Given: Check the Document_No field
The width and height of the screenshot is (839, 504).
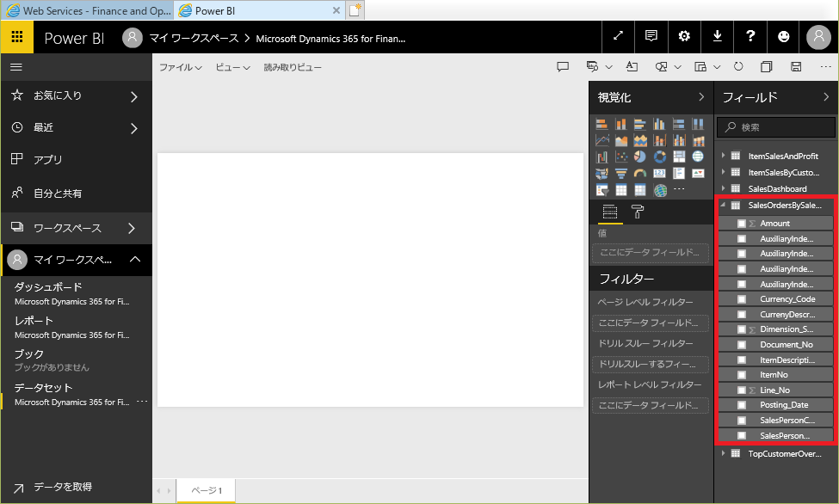Looking at the screenshot, I should point(742,345).
